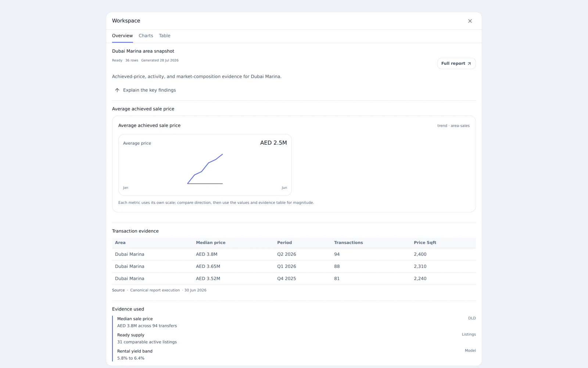Image resolution: width=588 pixels, height=368 pixels.
Task: Click the AED 3.8M median price cell
Action: [207, 254]
